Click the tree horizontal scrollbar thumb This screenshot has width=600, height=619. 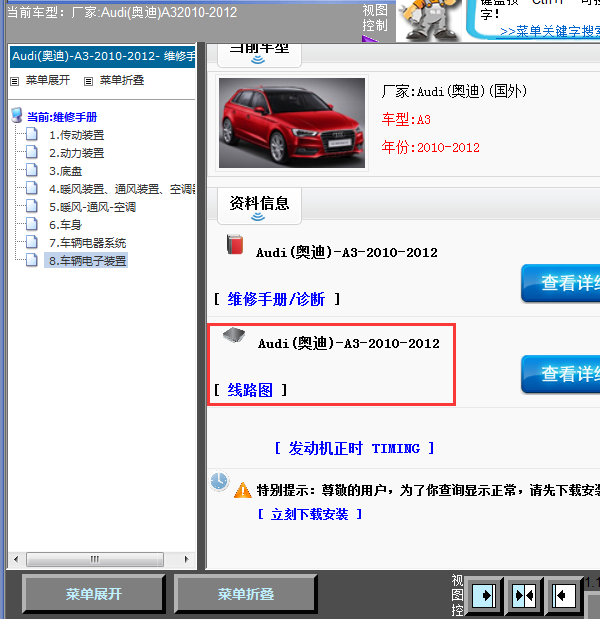tap(95, 559)
